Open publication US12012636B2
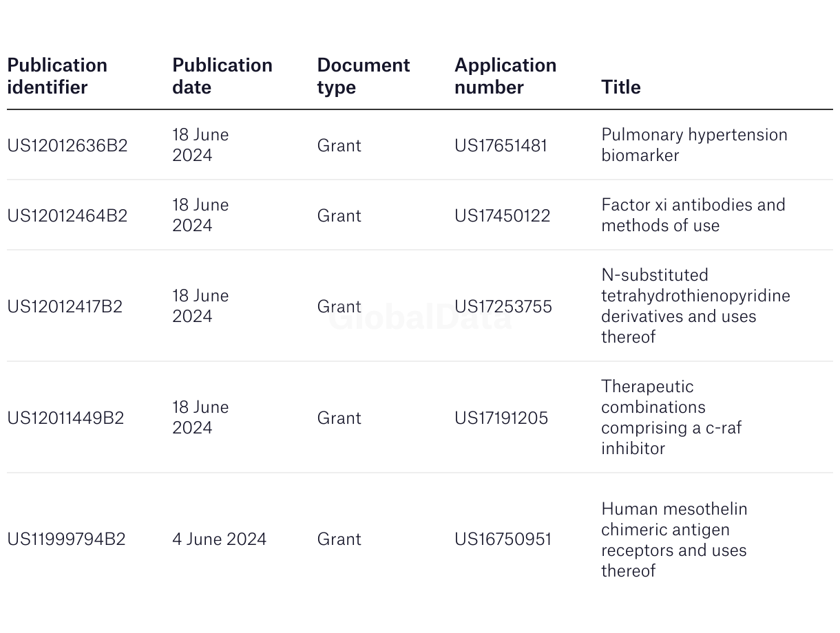Viewport: 840px width, 633px height. click(x=67, y=145)
